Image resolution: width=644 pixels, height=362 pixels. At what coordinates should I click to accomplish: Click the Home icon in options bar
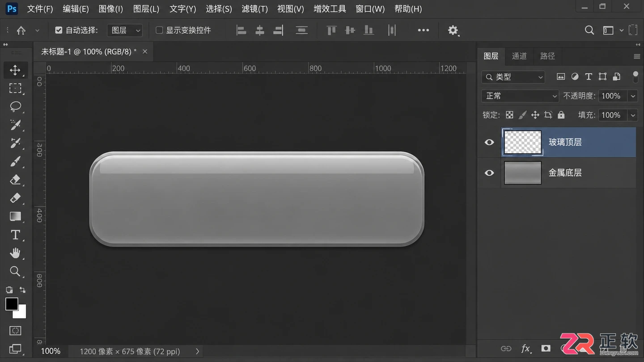click(x=21, y=30)
